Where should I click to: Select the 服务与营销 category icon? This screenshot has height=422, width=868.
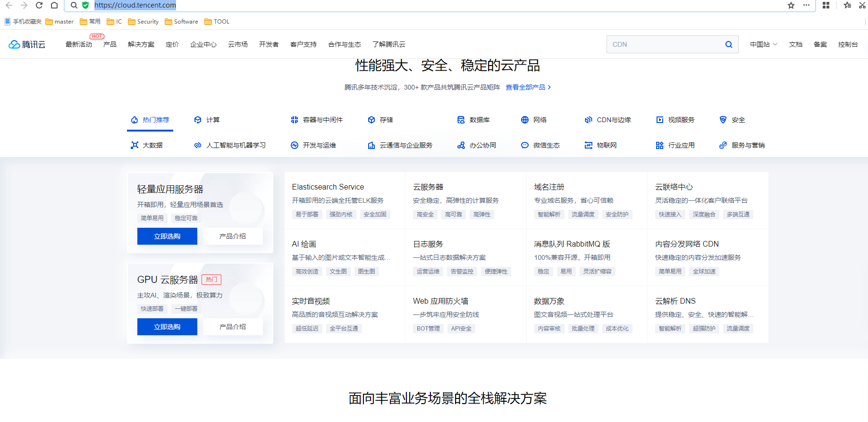point(723,145)
